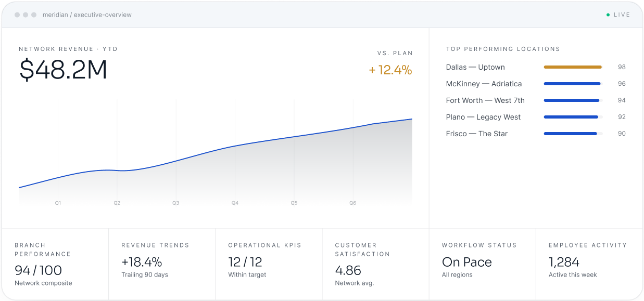Click the "Frisco — The Star" location name
The width and height of the screenshot is (644, 301).
pos(477,134)
